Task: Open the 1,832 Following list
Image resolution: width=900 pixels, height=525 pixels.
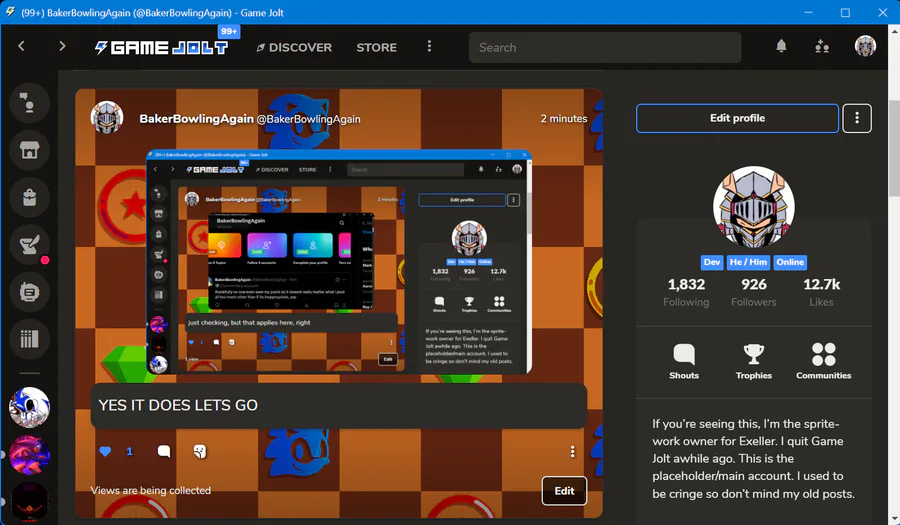Action: pyautogui.click(x=686, y=292)
